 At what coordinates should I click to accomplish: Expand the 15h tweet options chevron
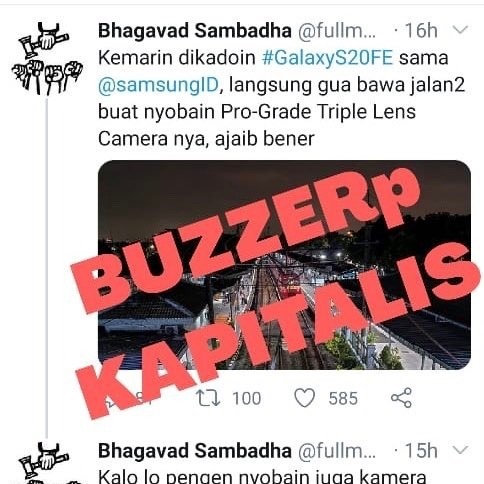pos(460,450)
